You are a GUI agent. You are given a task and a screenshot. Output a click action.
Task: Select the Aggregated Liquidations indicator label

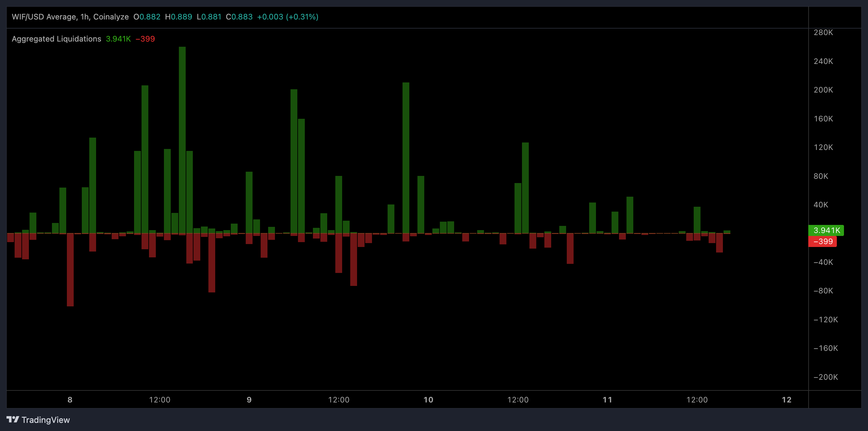coord(56,39)
